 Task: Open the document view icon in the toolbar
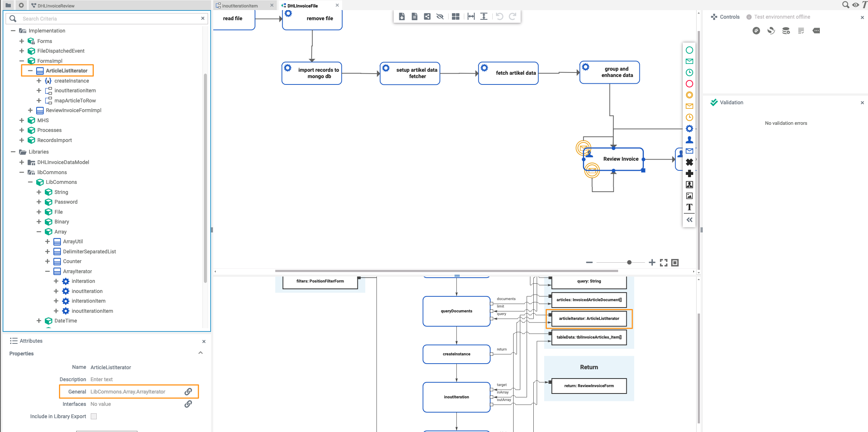414,16
